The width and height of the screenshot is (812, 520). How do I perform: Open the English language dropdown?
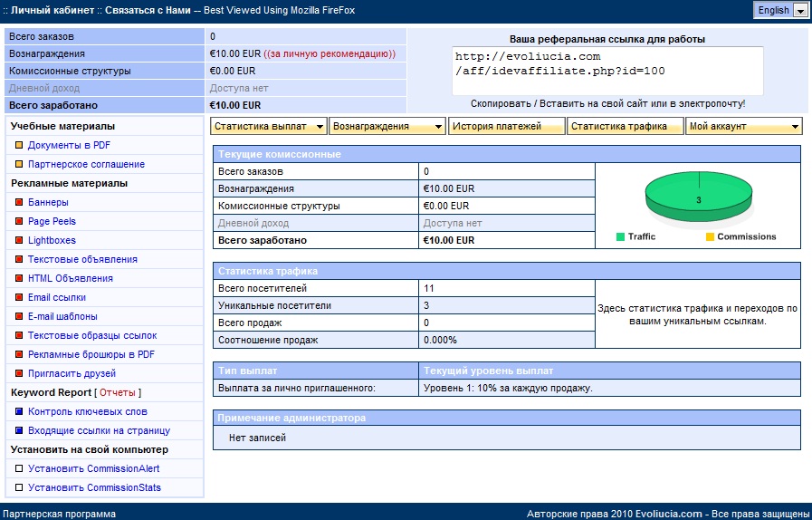[781, 10]
